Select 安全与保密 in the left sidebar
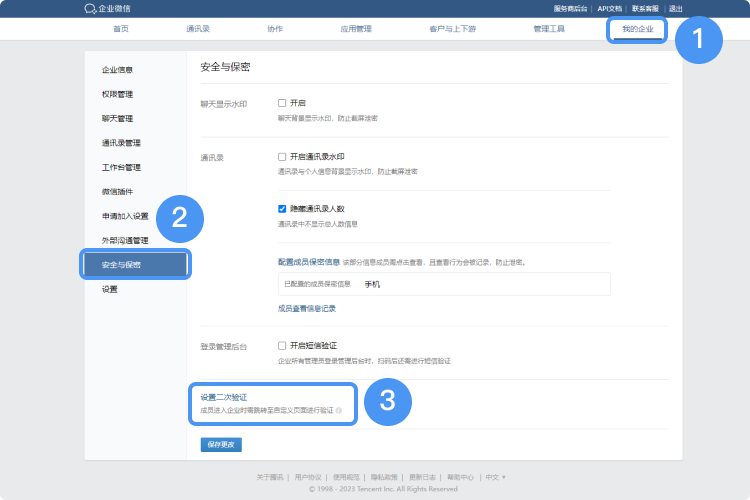The height and width of the screenshot is (500, 750). (x=121, y=265)
